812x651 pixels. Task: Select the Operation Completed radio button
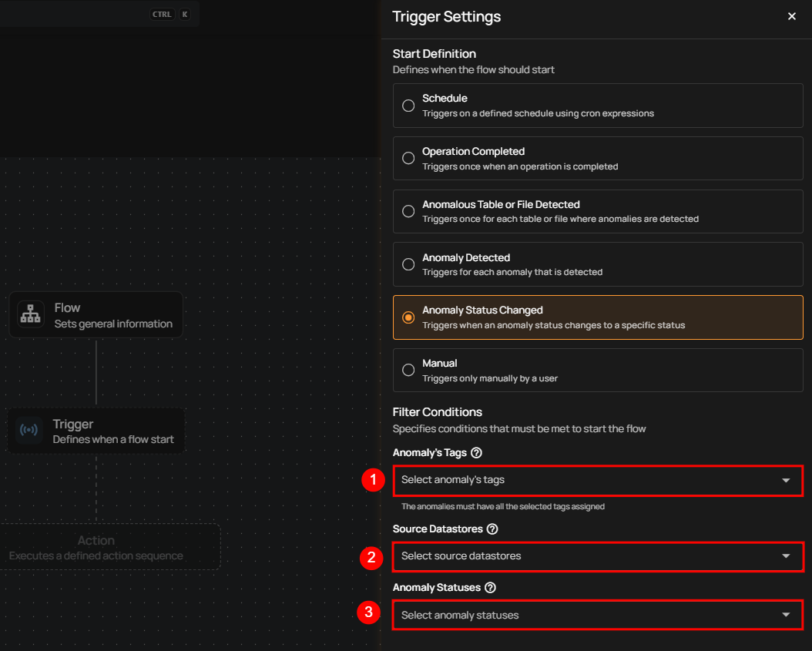[409, 158]
